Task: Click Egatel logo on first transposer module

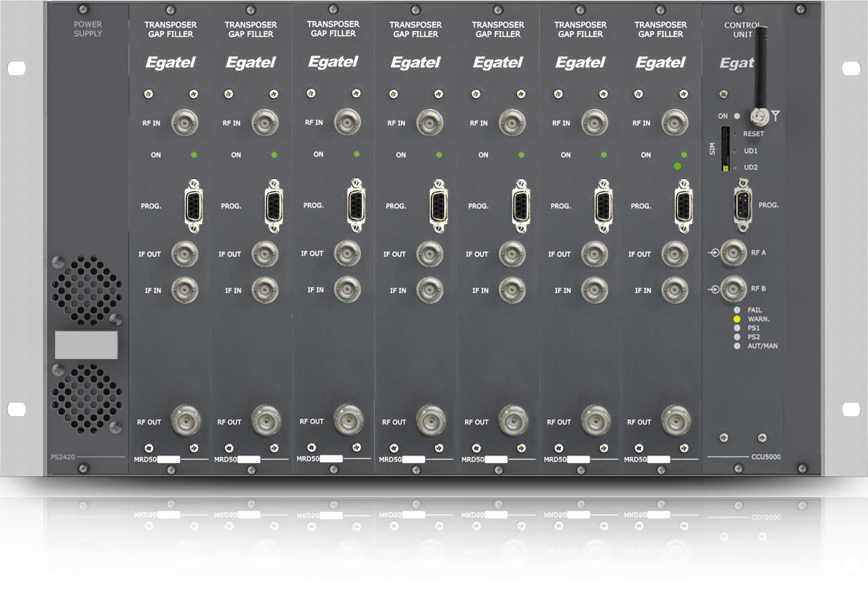Action: click(x=171, y=62)
